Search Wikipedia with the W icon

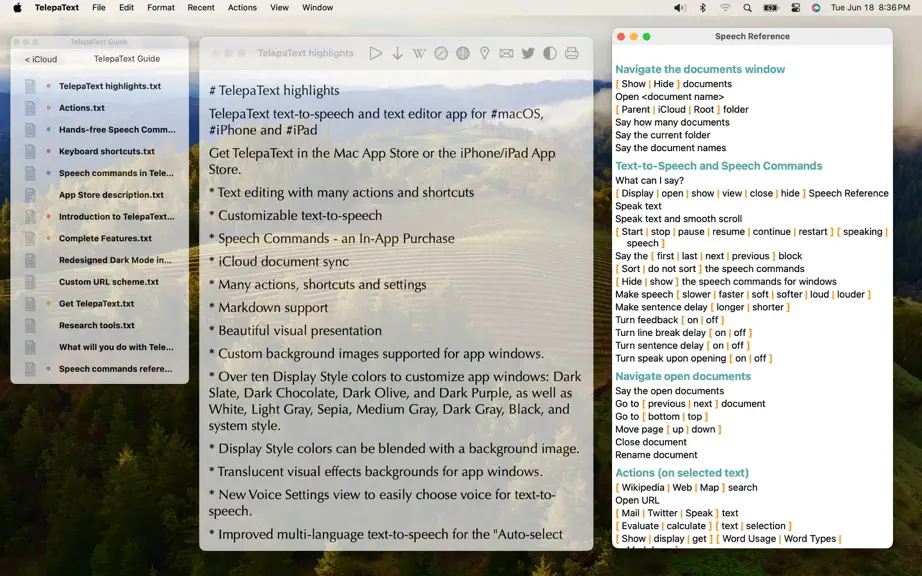tap(419, 53)
